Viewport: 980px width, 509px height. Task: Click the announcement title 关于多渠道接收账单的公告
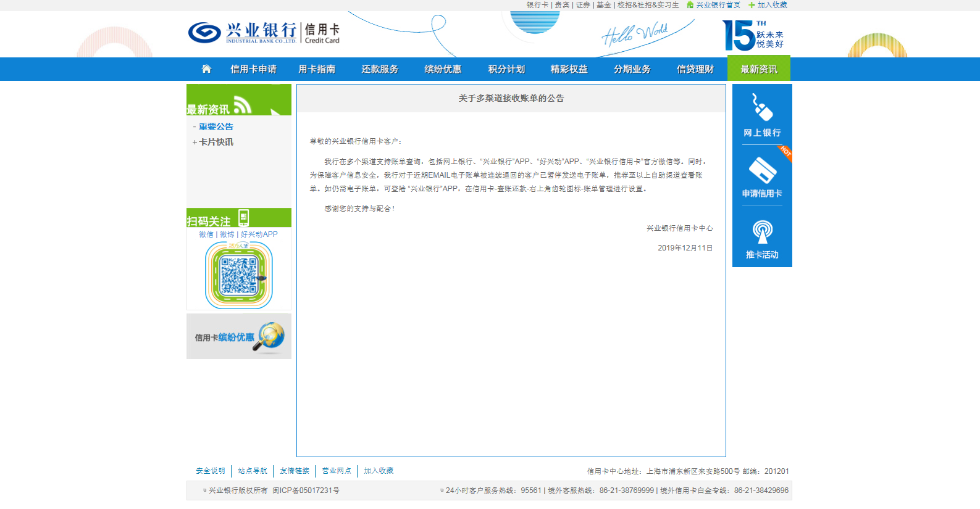point(511,98)
